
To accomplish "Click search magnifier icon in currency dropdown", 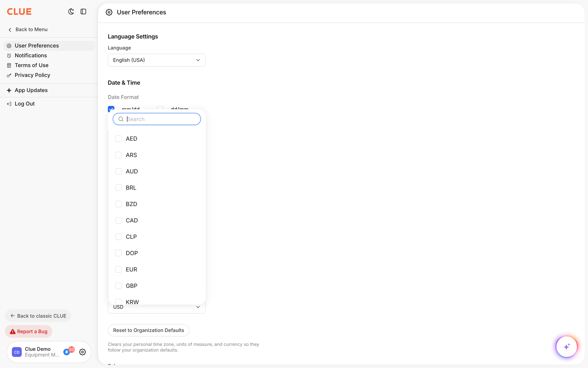I will pyautogui.click(x=121, y=119).
